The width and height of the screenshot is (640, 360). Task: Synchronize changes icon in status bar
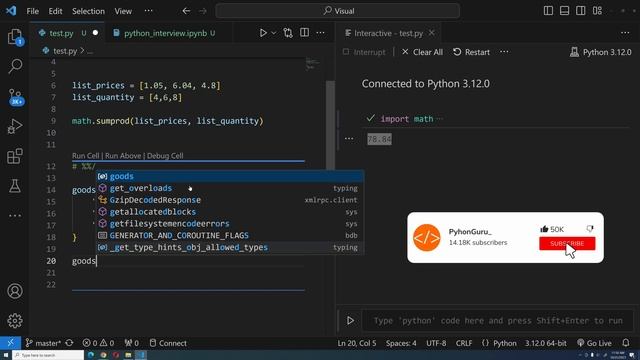point(69,343)
